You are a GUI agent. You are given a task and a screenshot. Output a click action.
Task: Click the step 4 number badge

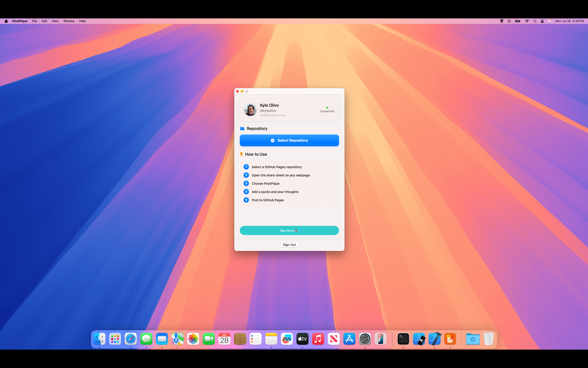pyautogui.click(x=246, y=192)
